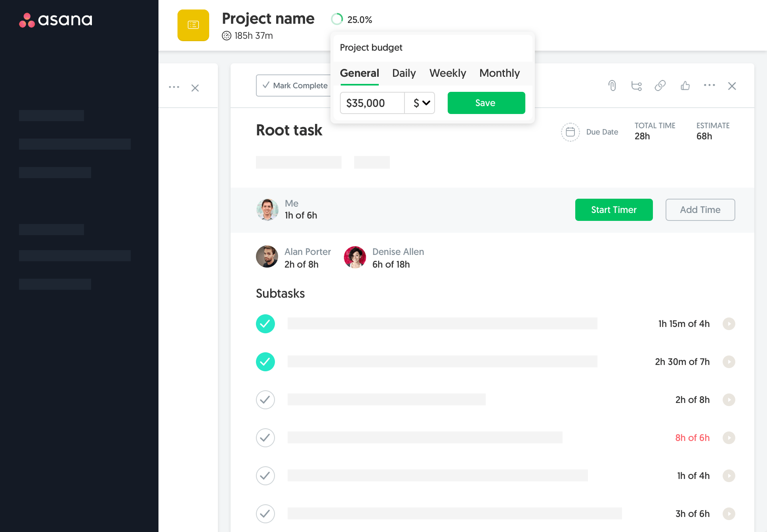The image size is (767, 532).
Task: Click the 25.0% progress indicator
Action: click(353, 19)
